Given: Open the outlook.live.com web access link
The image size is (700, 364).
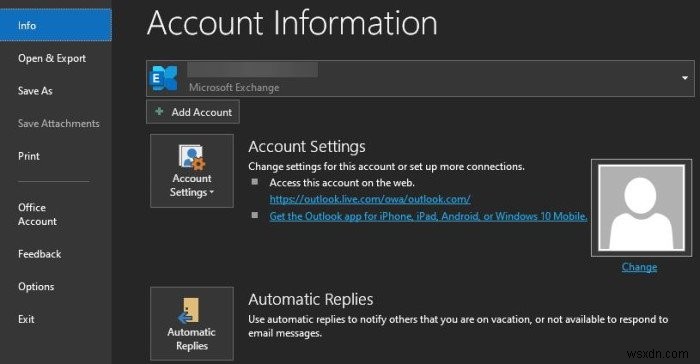Looking at the screenshot, I should [x=370, y=199].
